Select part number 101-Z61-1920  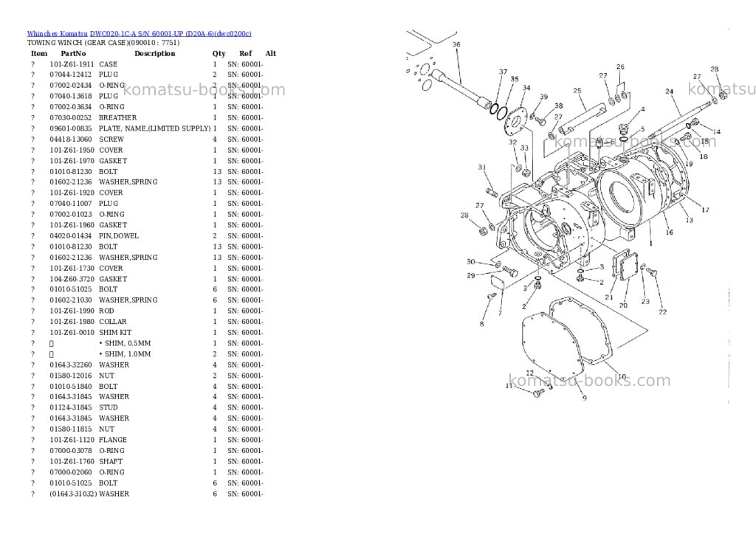tap(72, 193)
